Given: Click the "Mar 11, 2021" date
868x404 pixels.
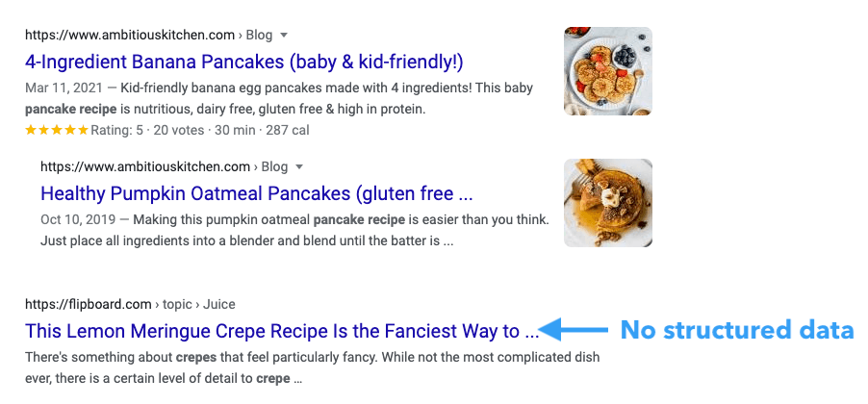Looking at the screenshot, I should [64, 88].
